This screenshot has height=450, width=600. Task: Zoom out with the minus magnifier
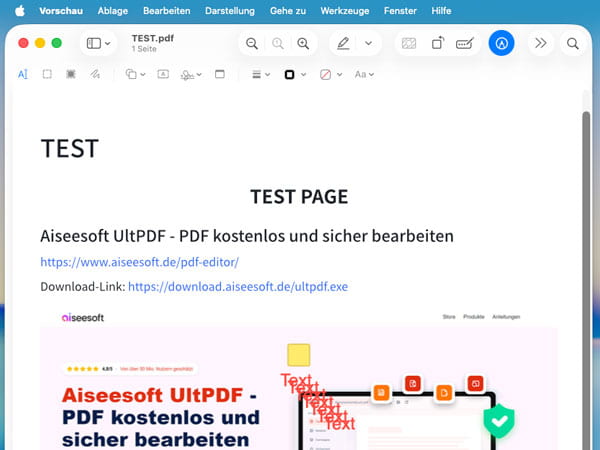[252, 43]
